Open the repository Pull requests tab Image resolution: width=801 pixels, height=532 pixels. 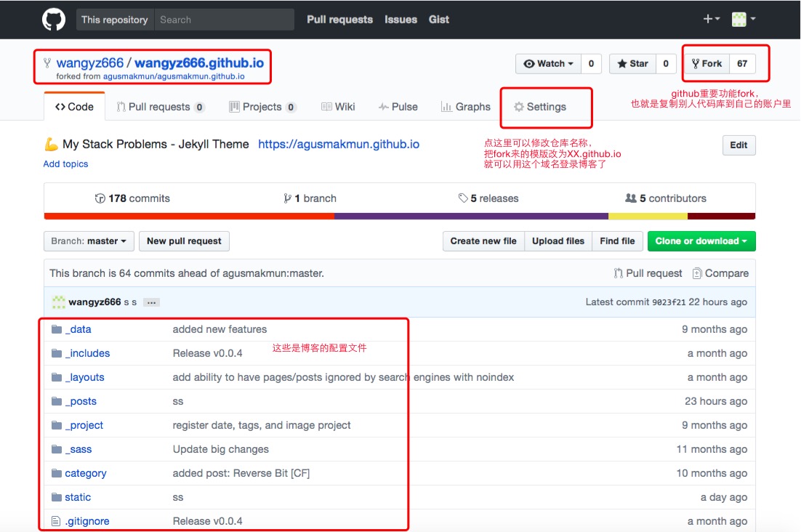(x=161, y=107)
